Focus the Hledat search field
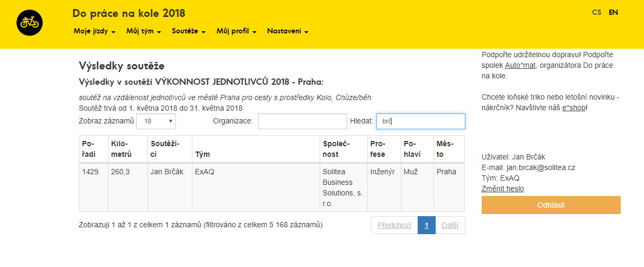 point(420,121)
